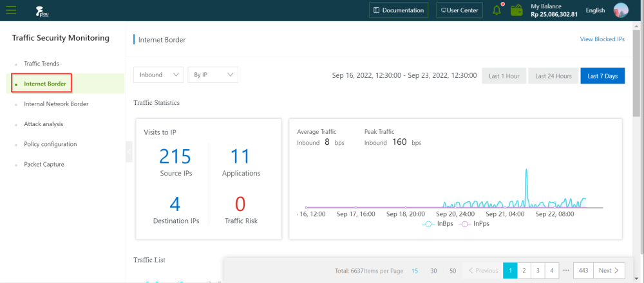Click the Traffic List heading
This screenshot has height=283, width=644.
tap(149, 260)
